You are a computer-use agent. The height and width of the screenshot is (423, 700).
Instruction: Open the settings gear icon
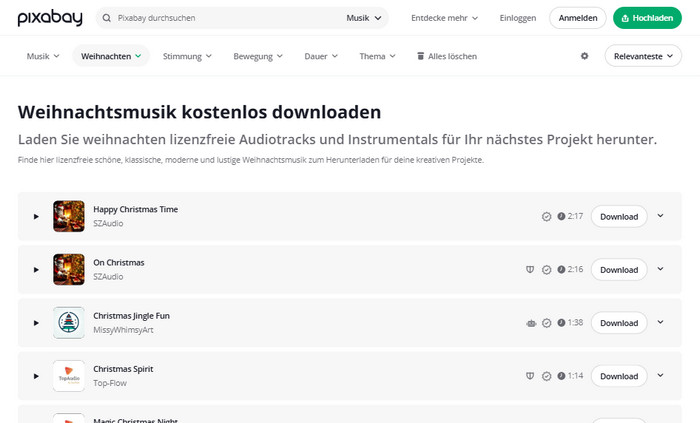(584, 56)
